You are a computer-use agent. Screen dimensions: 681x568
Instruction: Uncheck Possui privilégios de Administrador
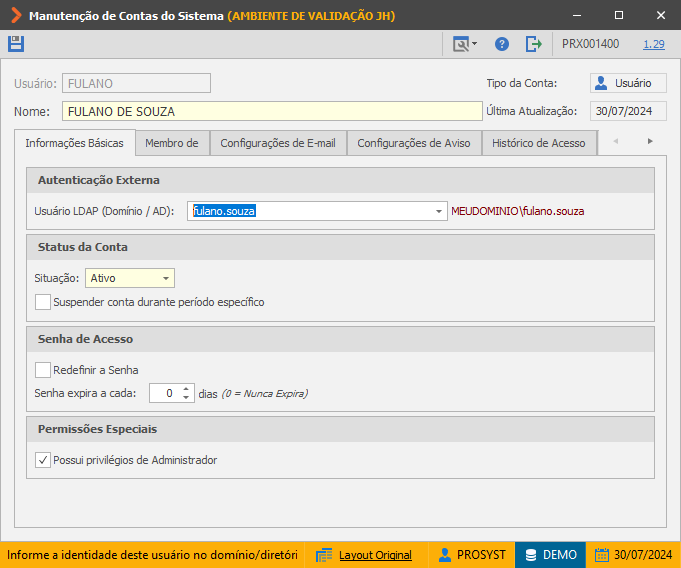coord(43,460)
